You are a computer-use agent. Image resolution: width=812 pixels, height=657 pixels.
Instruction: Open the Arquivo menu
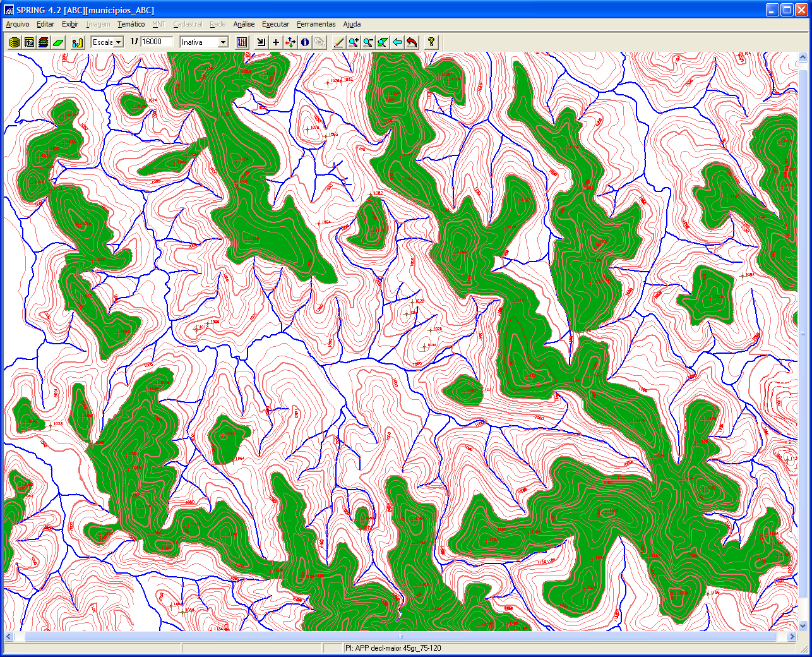(18, 24)
